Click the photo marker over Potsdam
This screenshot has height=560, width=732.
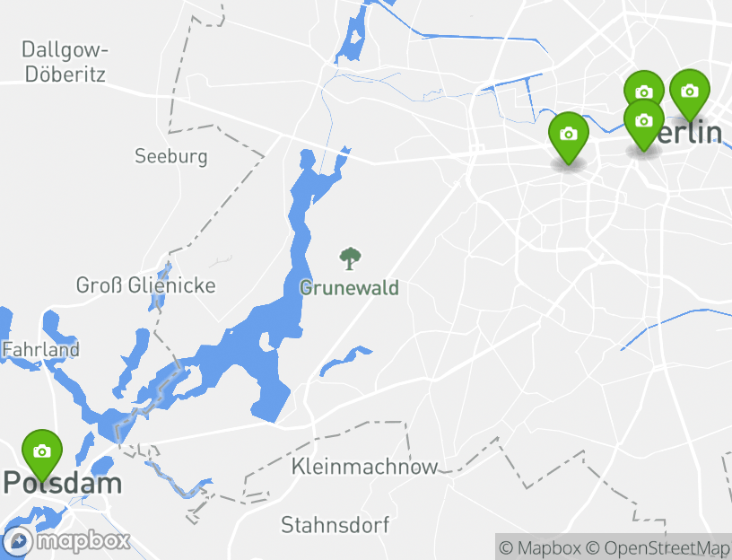[42, 453]
